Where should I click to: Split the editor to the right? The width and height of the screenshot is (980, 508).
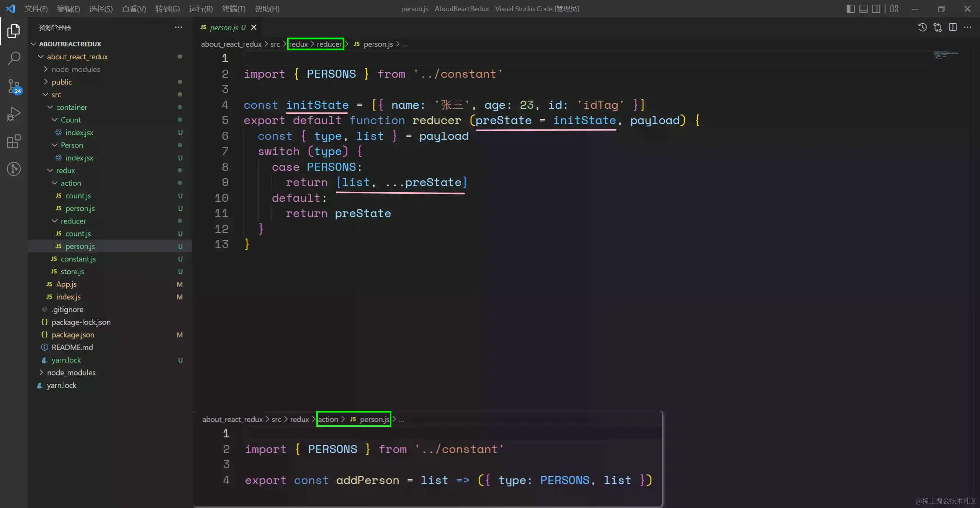point(953,27)
